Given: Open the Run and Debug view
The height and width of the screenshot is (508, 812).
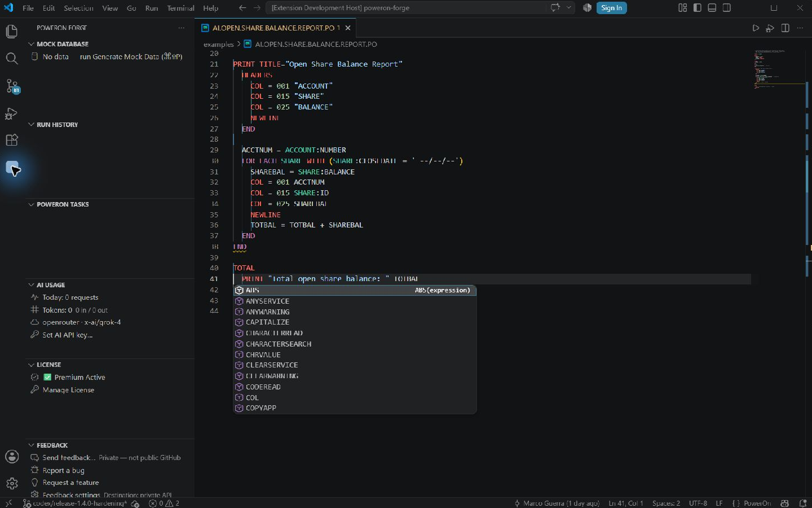Looking at the screenshot, I should (x=12, y=113).
